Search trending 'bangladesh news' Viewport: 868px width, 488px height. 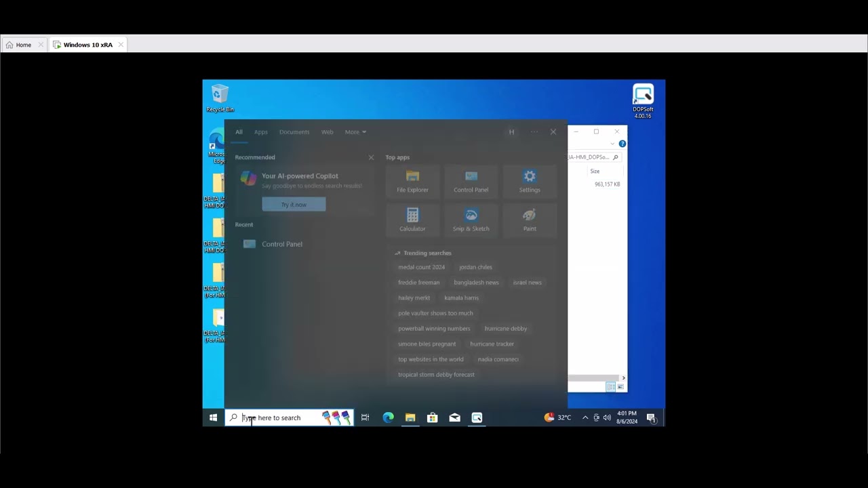coord(476,283)
